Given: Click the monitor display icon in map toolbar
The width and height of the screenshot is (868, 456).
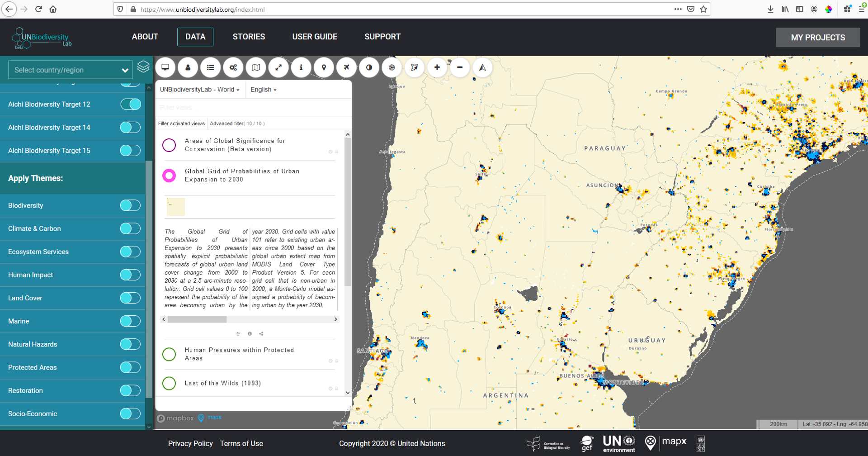Looking at the screenshot, I should 165,67.
